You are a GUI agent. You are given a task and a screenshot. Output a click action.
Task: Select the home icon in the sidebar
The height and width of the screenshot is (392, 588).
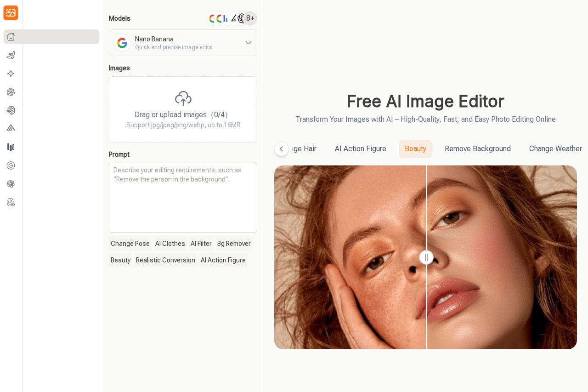(x=11, y=37)
